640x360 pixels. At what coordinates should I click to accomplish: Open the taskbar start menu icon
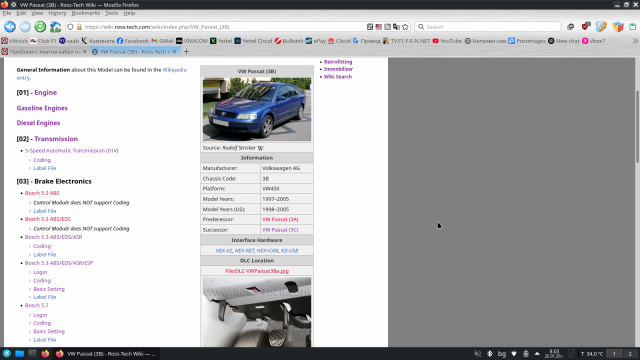pos(7,353)
